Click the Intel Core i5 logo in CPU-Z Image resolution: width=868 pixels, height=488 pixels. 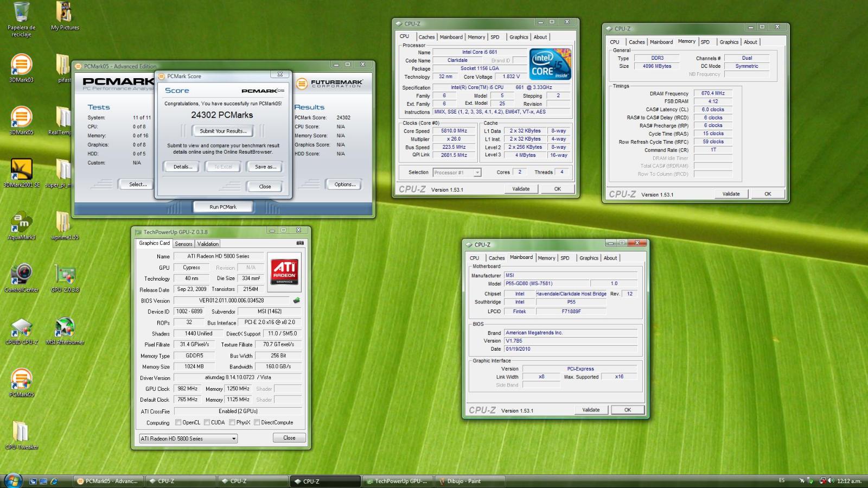550,64
